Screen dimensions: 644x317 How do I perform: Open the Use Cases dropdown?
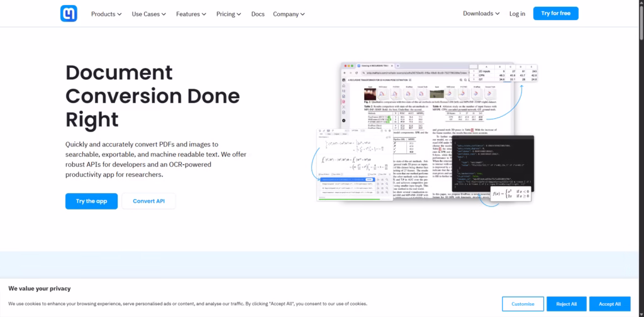[149, 14]
